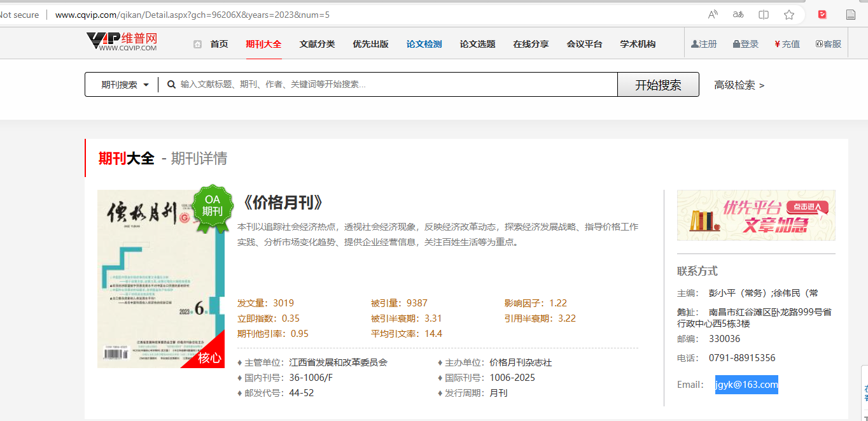Viewport: 868px width, 421px height.
Task: Click the 充值 link
Action: (x=787, y=45)
